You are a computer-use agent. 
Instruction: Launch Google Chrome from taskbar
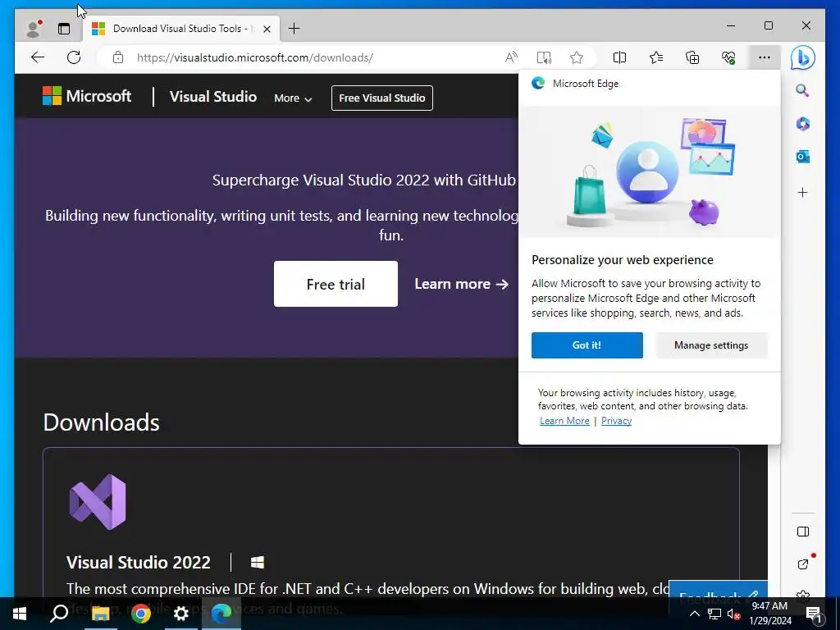coord(141,614)
